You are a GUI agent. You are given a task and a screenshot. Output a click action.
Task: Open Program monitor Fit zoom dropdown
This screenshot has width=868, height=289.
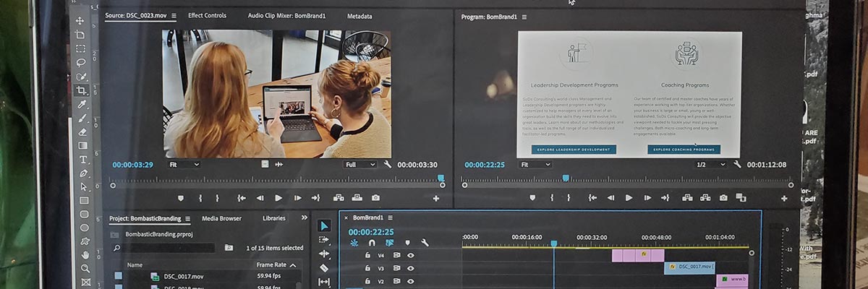point(536,165)
